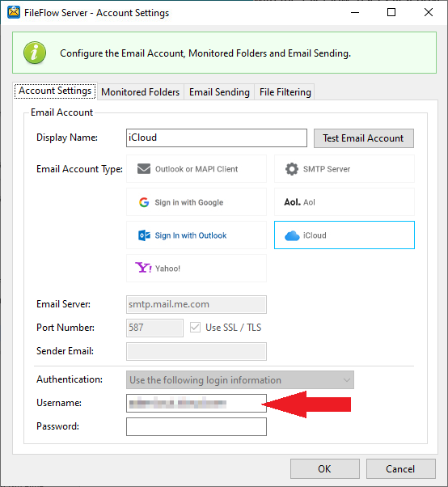Choose the SMTP Server gear icon
448x487 pixels.
point(292,169)
